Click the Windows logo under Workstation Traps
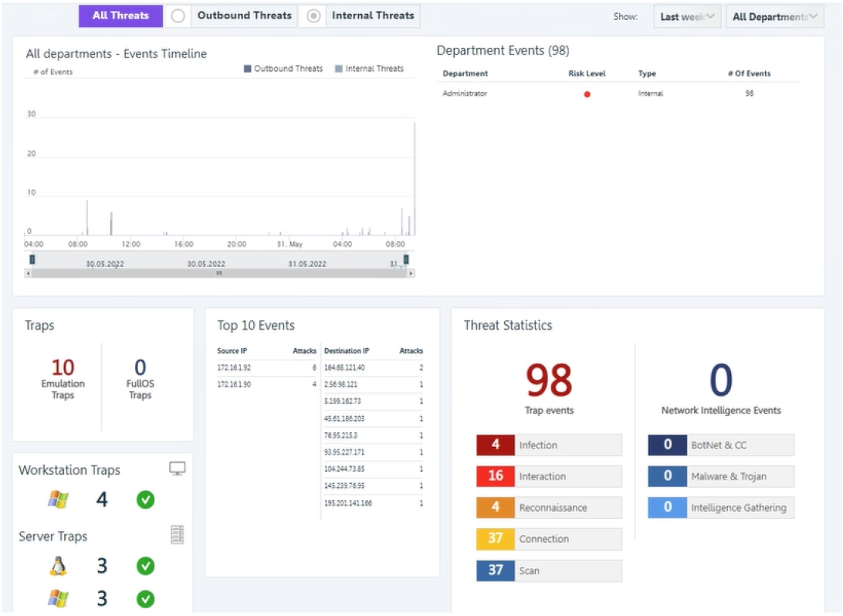Screen dimensions: 843x616 (58, 499)
